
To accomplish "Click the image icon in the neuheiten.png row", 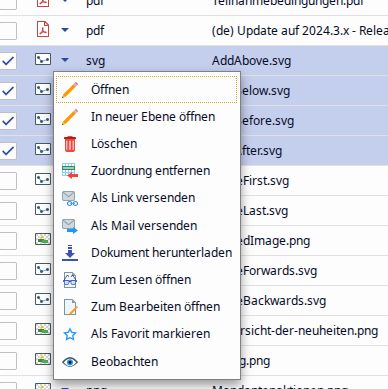I will [x=43, y=329].
